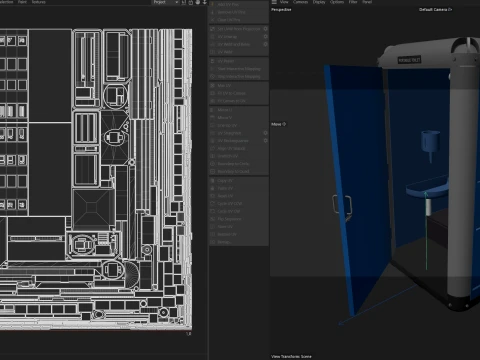
Task: Choose the Copy UV command
Action: point(239,181)
